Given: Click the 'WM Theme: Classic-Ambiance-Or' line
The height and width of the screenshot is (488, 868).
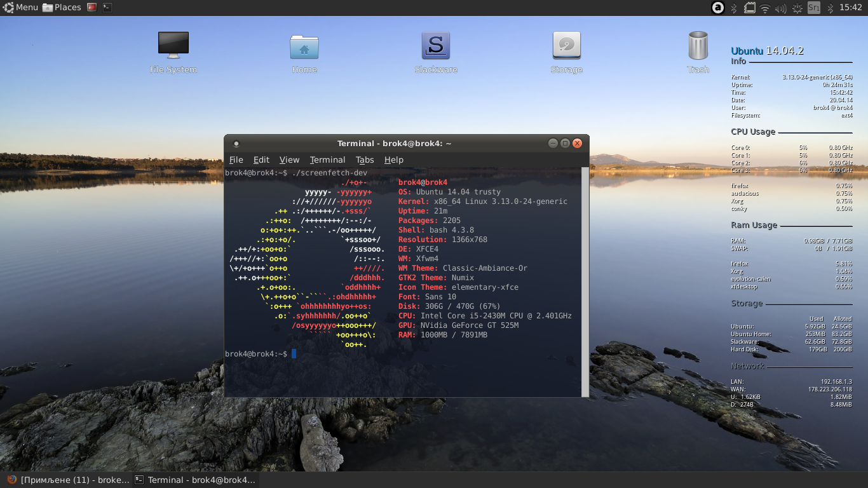Looking at the screenshot, I should click(463, 268).
